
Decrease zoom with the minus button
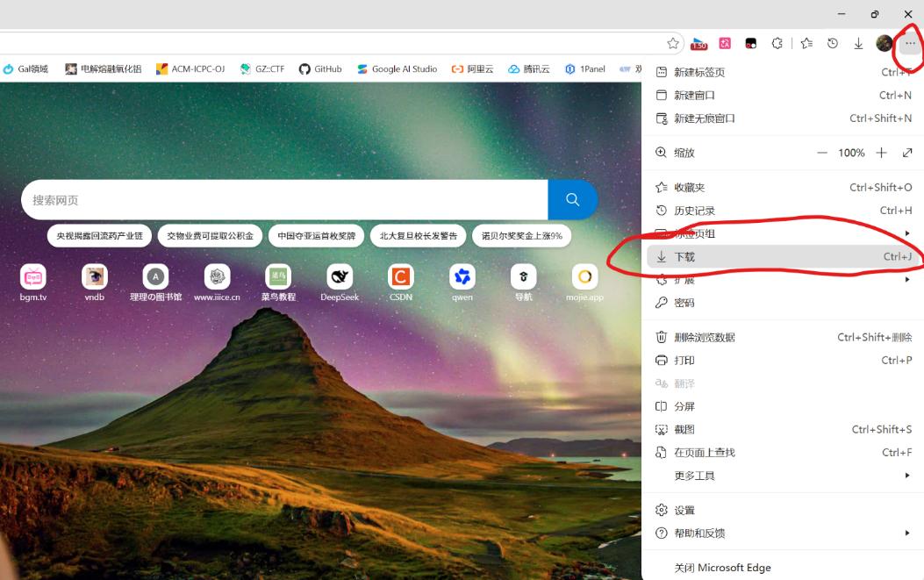(822, 153)
